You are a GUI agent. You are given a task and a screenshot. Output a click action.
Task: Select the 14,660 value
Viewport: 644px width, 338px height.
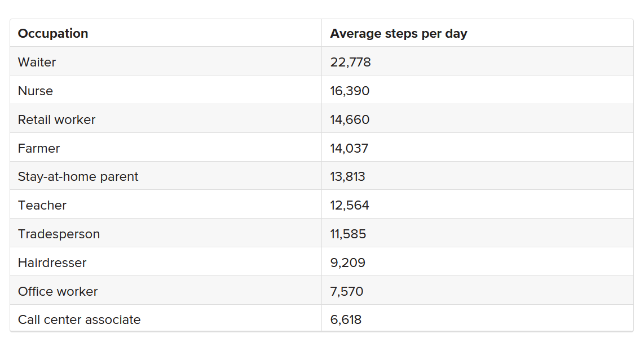[350, 119]
